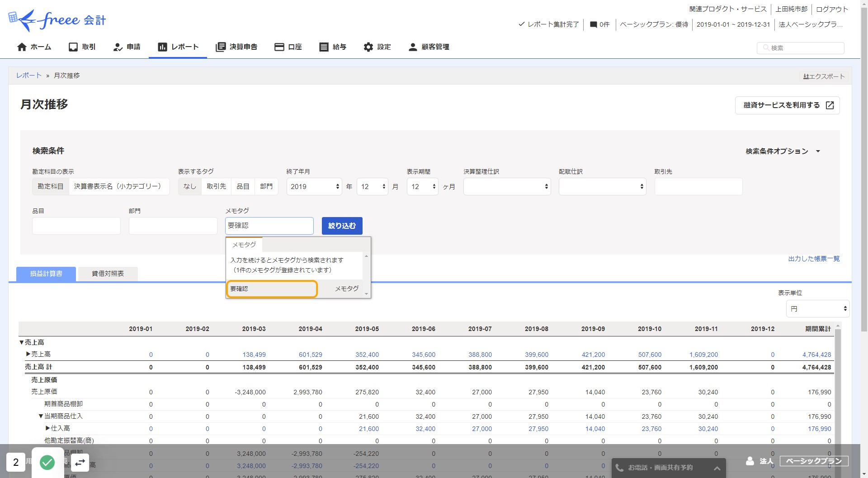Viewport: 868px width, 478px height.
Task: Click the 取引先 filter input field
Action: (698, 186)
